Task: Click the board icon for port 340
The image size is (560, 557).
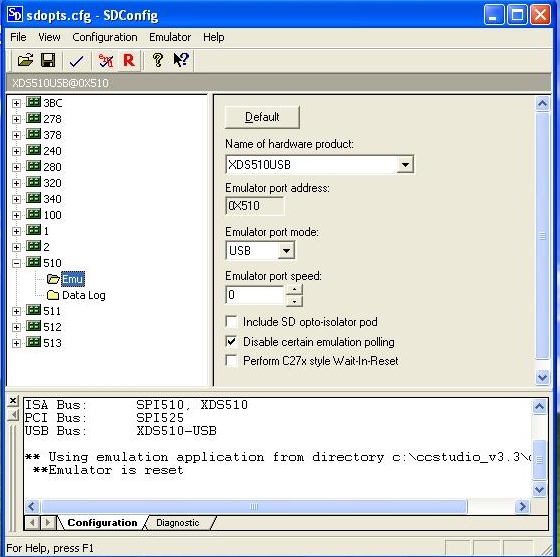Action: point(34,198)
